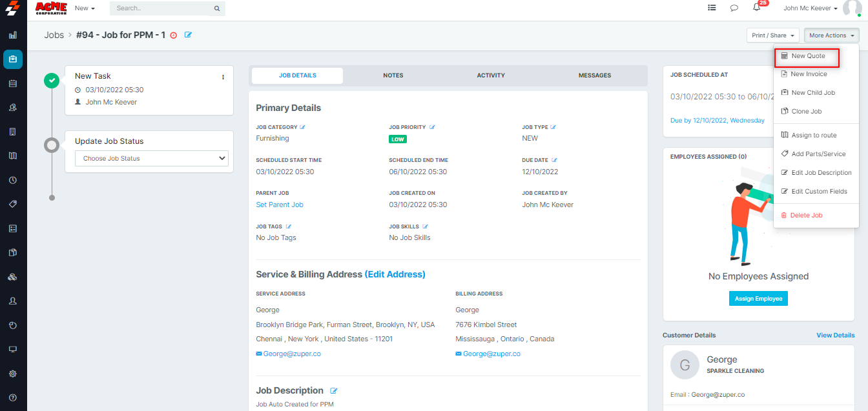This screenshot has width=868, height=411.
Task: Open the notifications bell icon
Action: (756, 8)
